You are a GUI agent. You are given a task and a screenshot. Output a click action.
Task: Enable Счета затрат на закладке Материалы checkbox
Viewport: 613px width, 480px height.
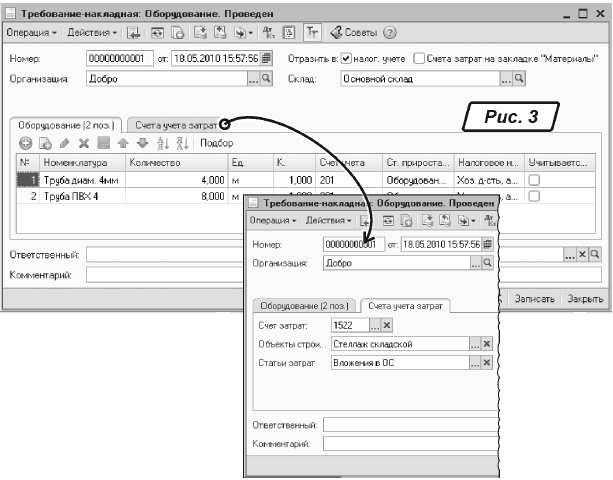point(419,58)
